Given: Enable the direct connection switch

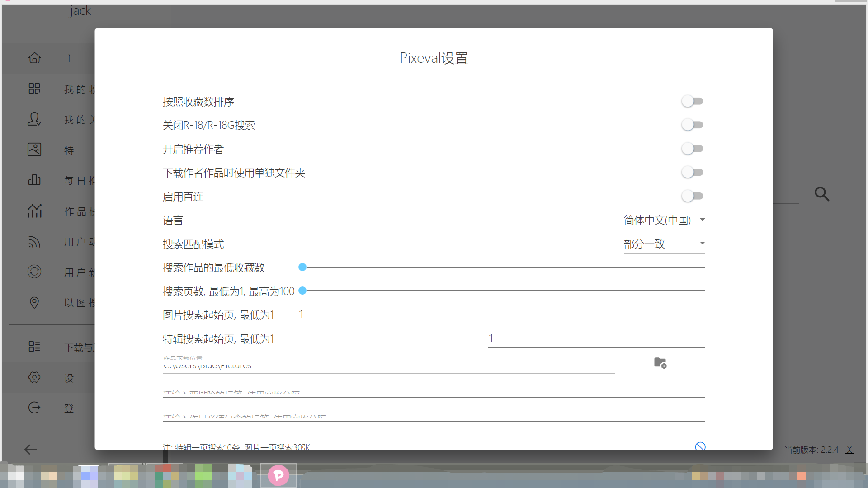Looking at the screenshot, I should tap(693, 196).
